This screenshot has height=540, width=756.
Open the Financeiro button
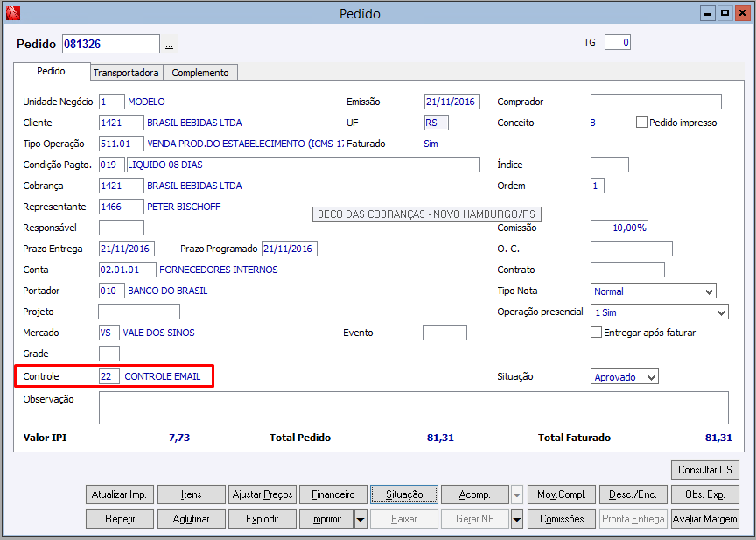pos(333,494)
